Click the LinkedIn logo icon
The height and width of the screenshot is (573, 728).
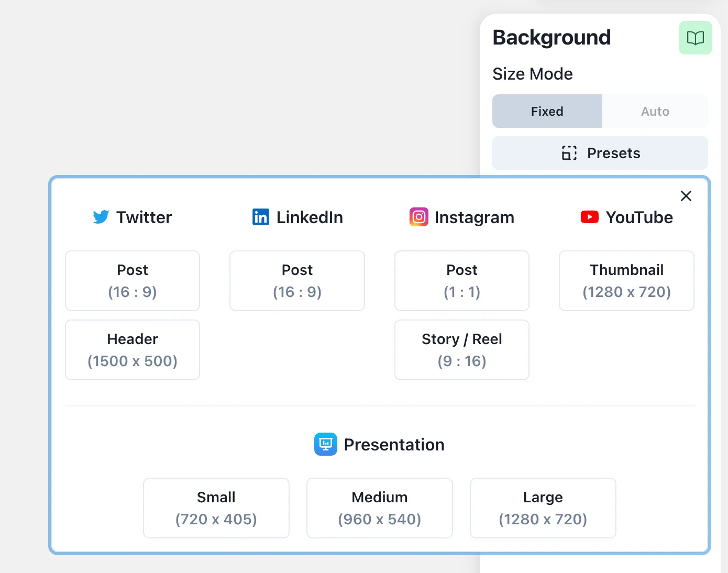tap(261, 217)
